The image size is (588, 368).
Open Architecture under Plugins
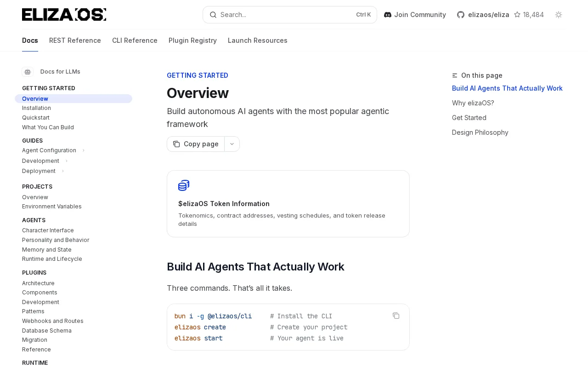[x=38, y=283]
